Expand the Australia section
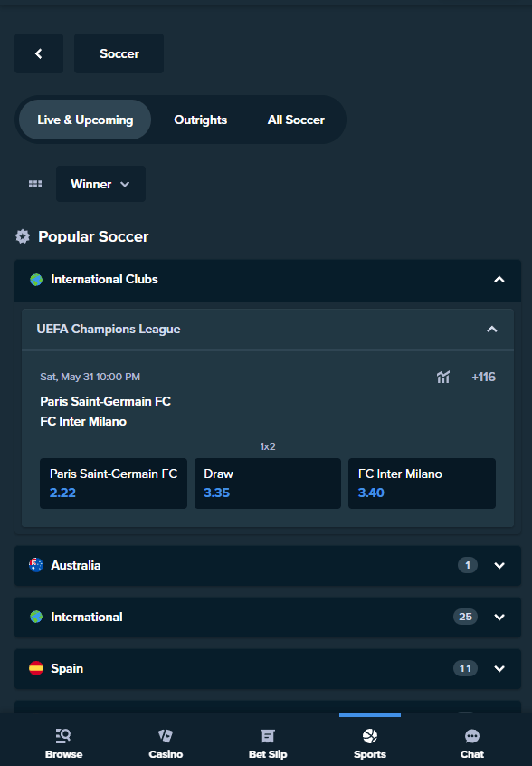532x766 pixels. pyautogui.click(x=268, y=566)
